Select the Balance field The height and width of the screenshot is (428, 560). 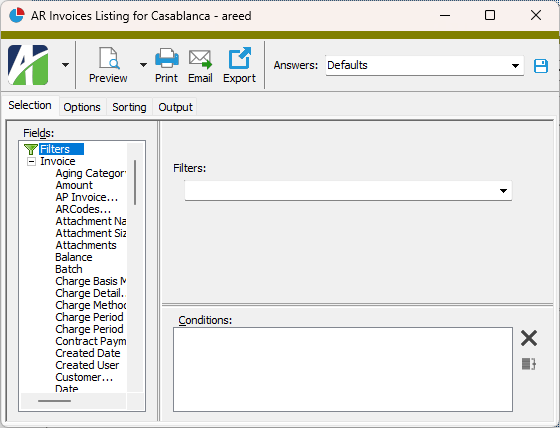pyautogui.click(x=74, y=257)
